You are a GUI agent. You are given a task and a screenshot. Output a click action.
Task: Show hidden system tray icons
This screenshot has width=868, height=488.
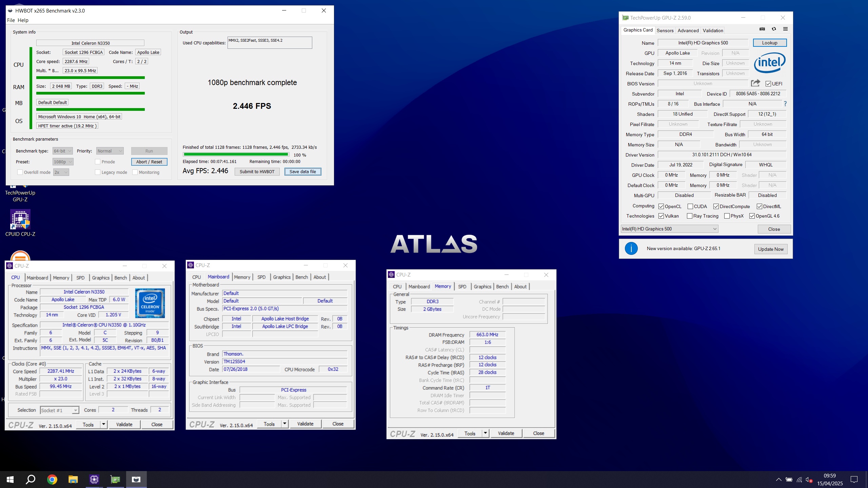778,480
